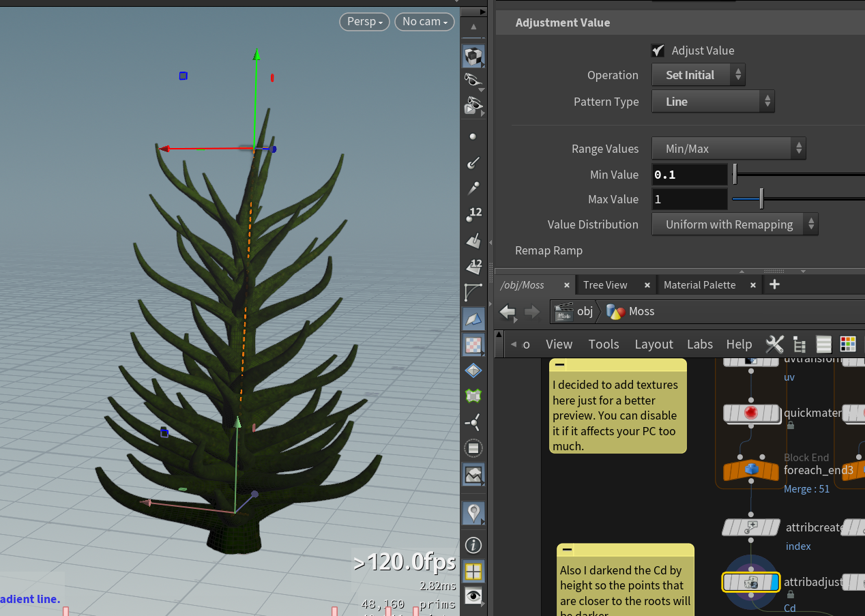Expand the Pattern Type dropdown

pyautogui.click(x=712, y=102)
